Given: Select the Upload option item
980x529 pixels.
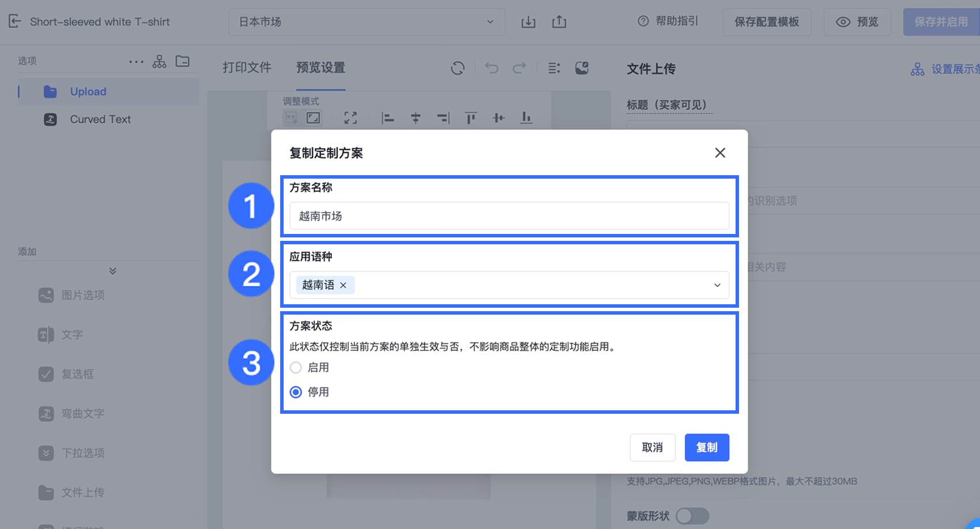Looking at the screenshot, I should click(108, 92).
